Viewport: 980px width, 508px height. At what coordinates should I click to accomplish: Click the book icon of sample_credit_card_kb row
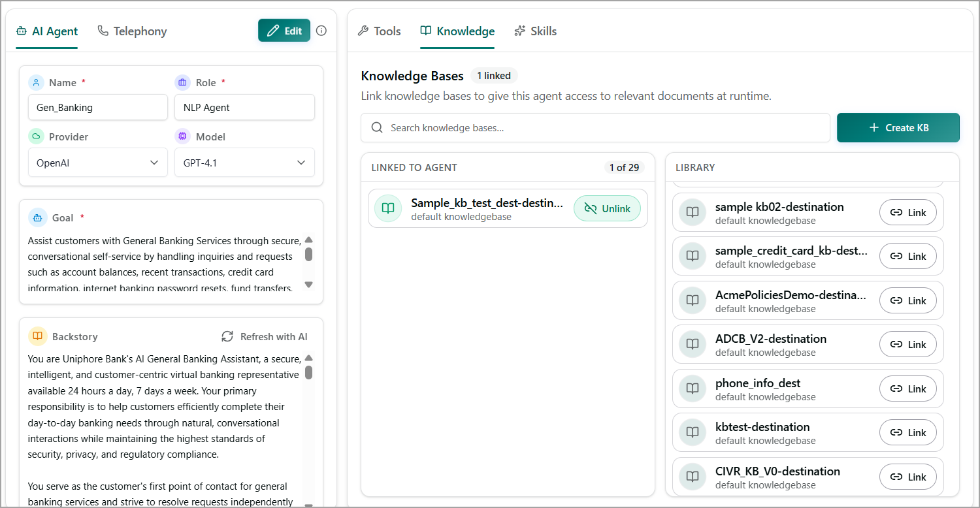(693, 256)
